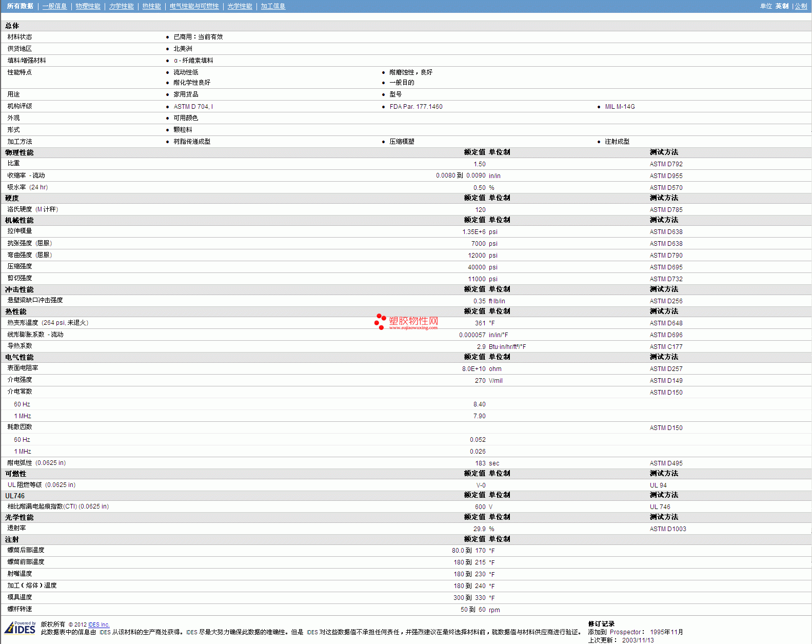812x644 pixels.
Task: Switch to the 一般信息 tab
Action: (54, 6)
